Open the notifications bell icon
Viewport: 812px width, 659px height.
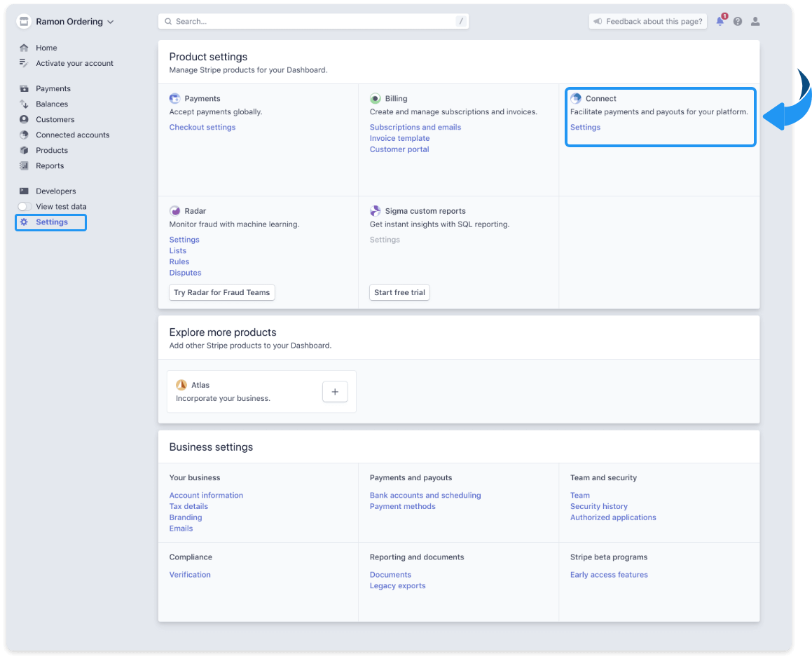point(720,21)
